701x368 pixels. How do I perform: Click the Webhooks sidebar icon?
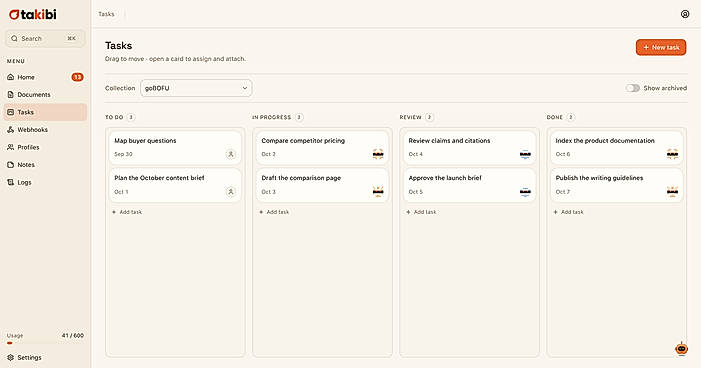coord(11,130)
